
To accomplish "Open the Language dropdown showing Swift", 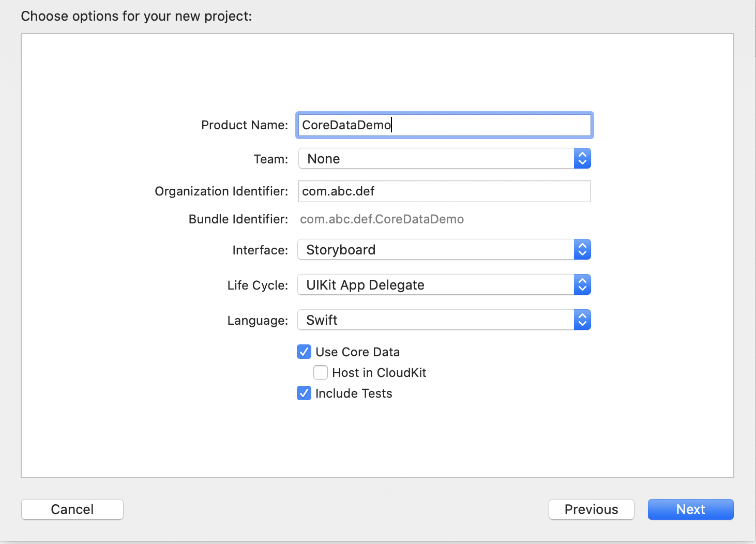I will tap(435, 320).
